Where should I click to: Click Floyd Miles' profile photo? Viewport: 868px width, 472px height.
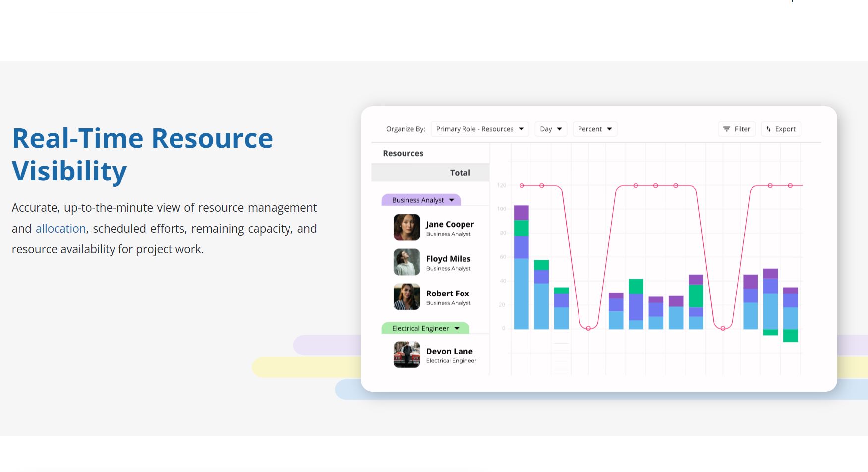coord(406,262)
